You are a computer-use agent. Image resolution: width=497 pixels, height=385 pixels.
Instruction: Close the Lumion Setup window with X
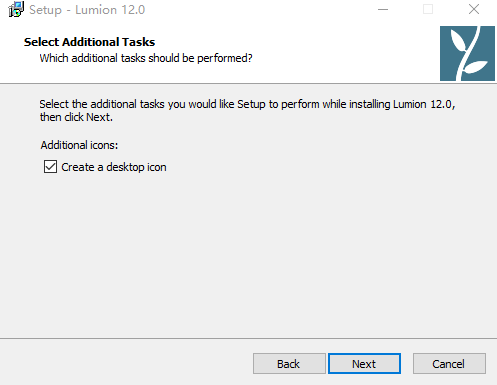click(x=474, y=9)
